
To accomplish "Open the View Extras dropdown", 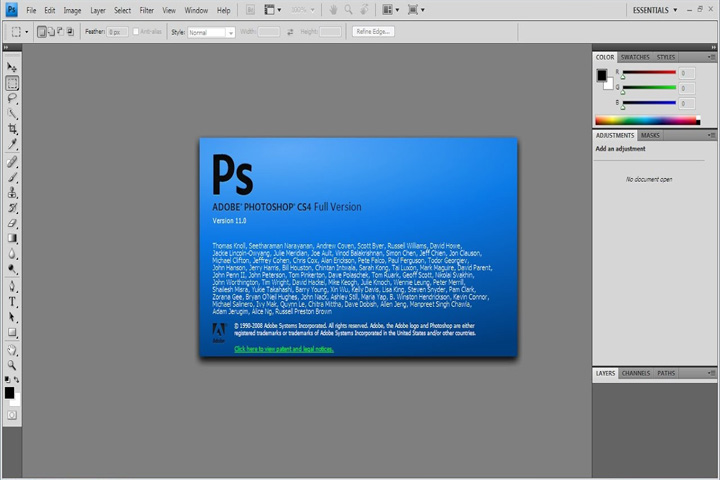I will pyautogui.click(x=273, y=10).
